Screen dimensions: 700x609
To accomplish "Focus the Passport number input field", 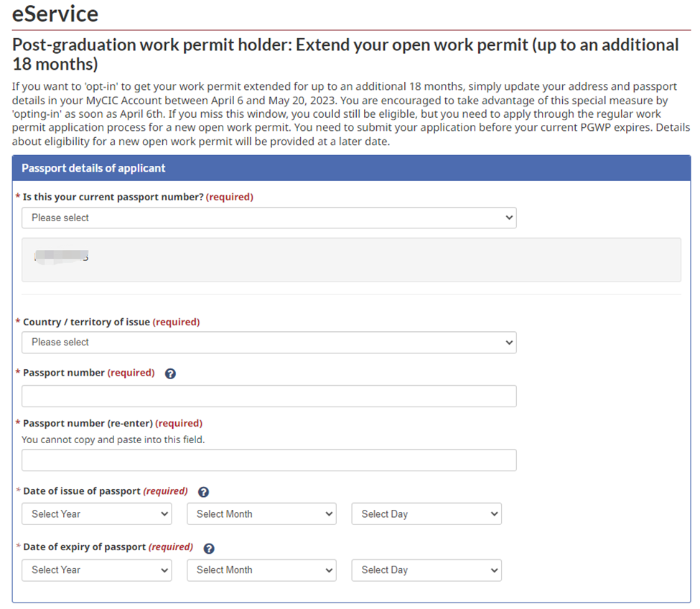I will pyautogui.click(x=269, y=396).
